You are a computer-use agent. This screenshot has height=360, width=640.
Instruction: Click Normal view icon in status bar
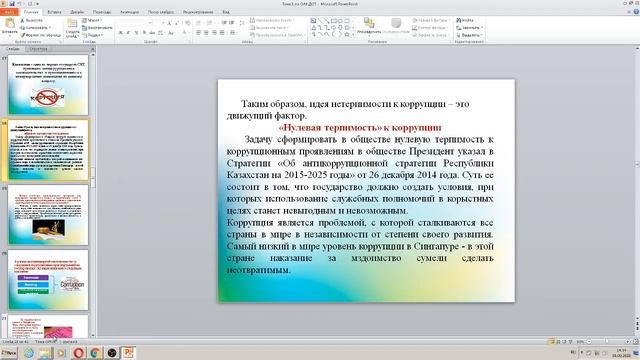552,341
